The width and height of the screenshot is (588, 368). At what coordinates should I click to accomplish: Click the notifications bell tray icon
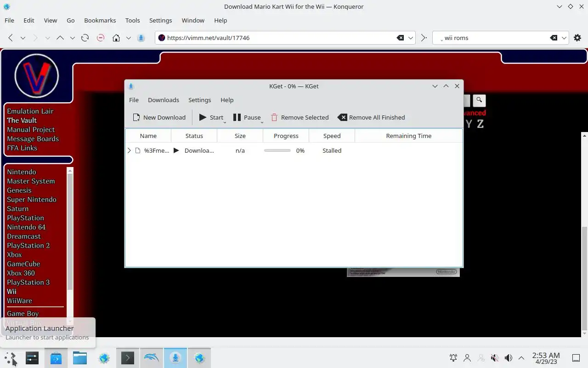point(453,358)
